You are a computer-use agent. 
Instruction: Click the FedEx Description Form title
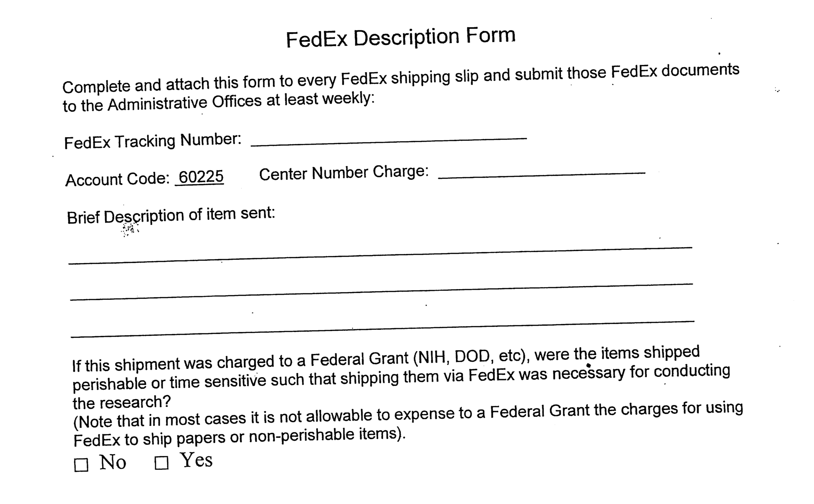400,38
